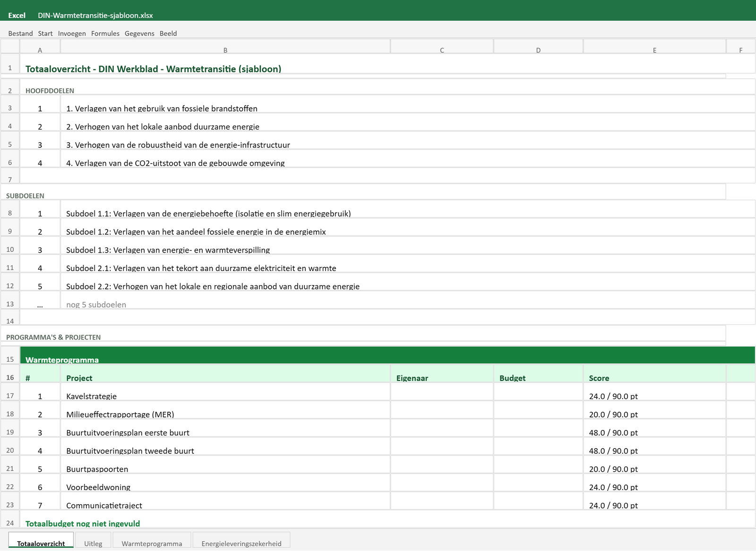Screen dimensions: 756x551
Task: Select row 7 header
Action: tap(10, 176)
